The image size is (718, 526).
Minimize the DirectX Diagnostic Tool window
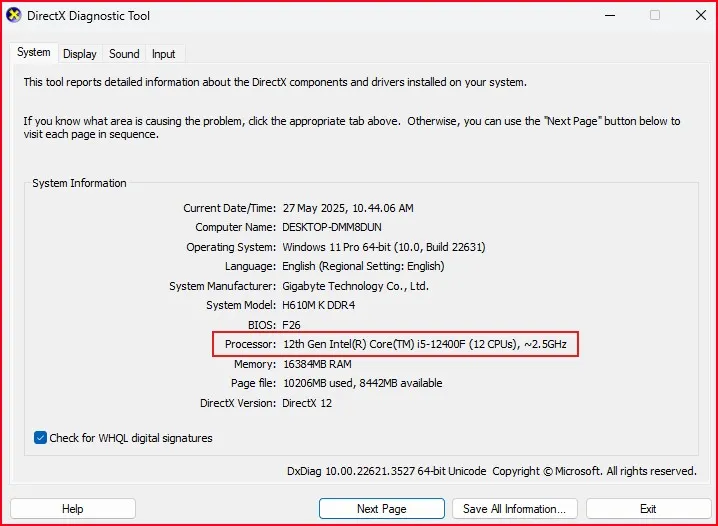(x=610, y=15)
